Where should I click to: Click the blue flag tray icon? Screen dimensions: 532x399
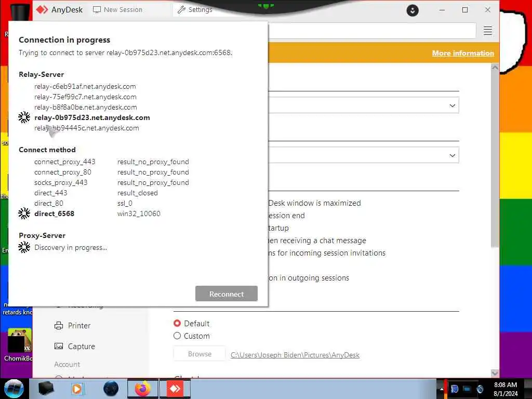(454, 389)
